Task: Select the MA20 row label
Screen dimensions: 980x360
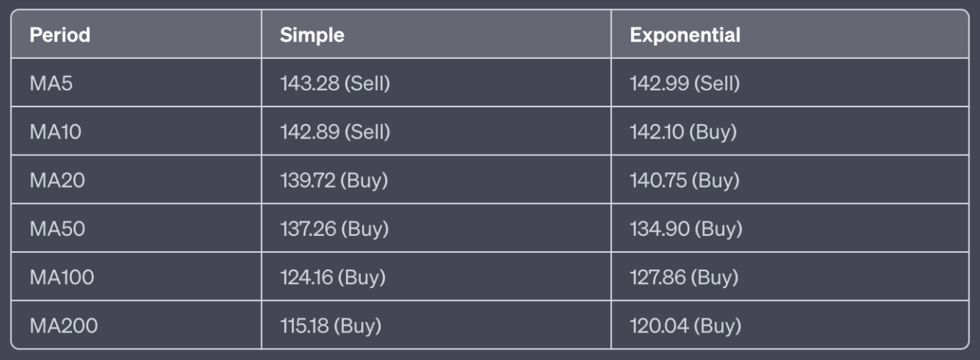Action: pos(57,181)
